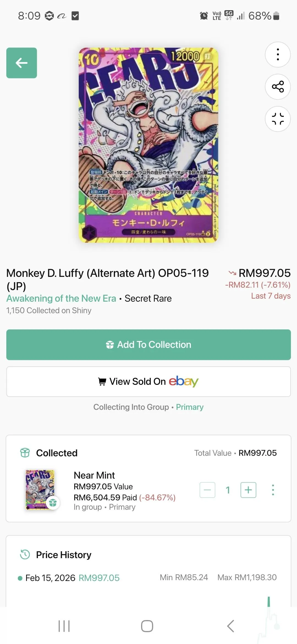Open the three-dot options menu at top

point(278,54)
